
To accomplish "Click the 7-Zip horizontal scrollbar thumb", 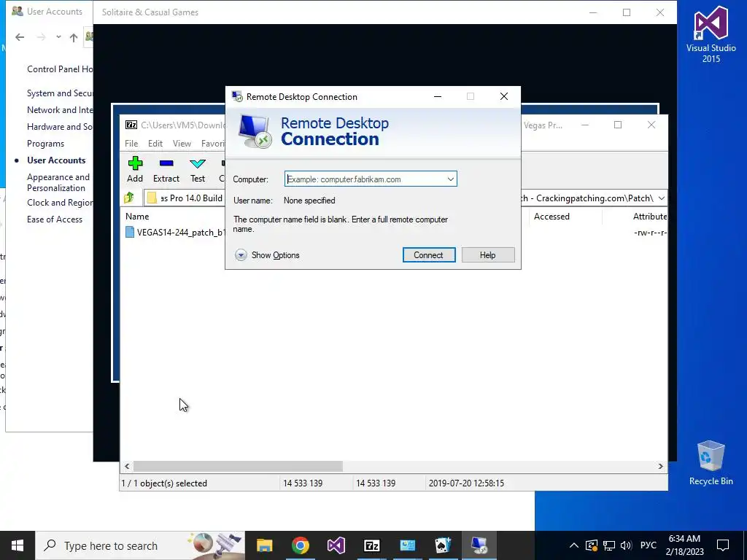I will point(238,466).
